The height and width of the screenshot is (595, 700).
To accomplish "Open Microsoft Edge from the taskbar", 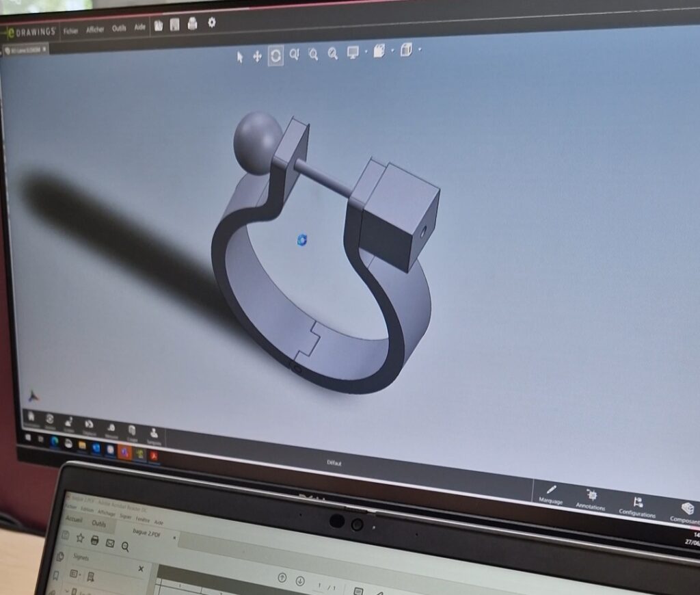I will point(55,442).
